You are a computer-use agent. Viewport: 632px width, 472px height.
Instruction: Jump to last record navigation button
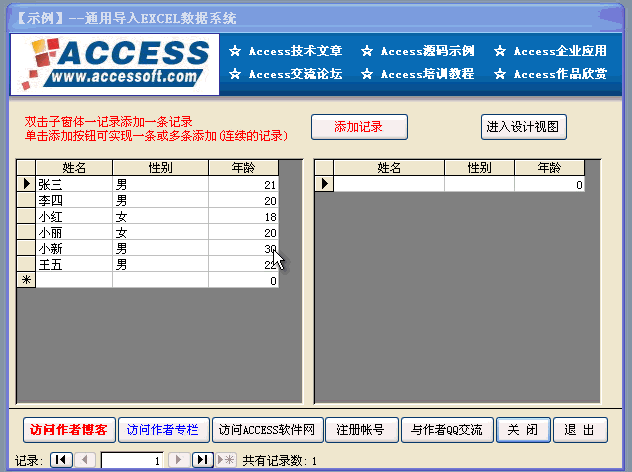(202, 460)
